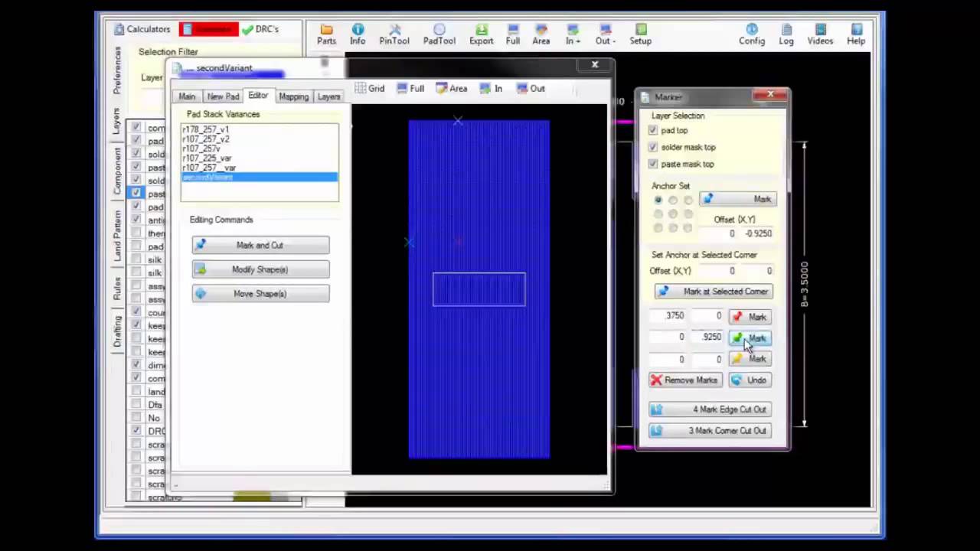
Task: Click the DRC's checkmark button
Action: [260, 29]
